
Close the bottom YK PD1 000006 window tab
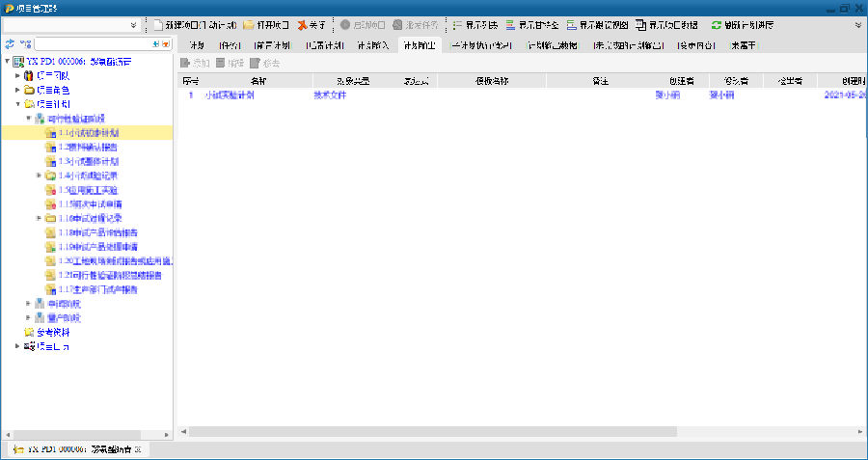[x=139, y=450]
